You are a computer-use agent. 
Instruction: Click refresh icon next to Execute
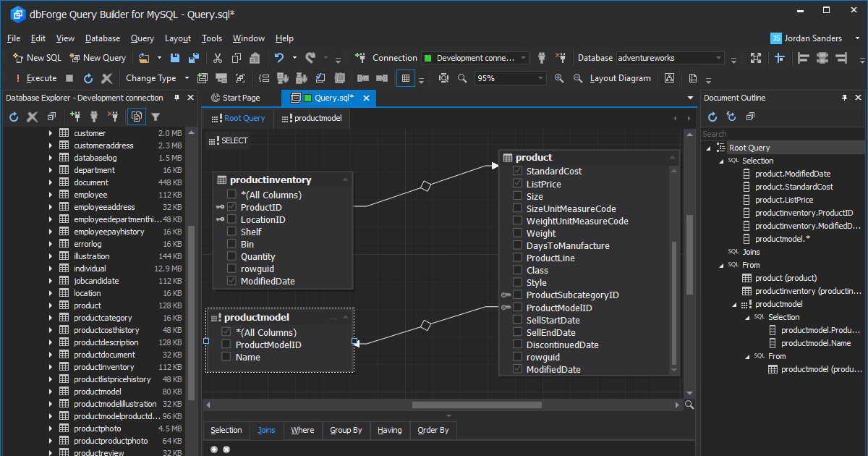88,78
